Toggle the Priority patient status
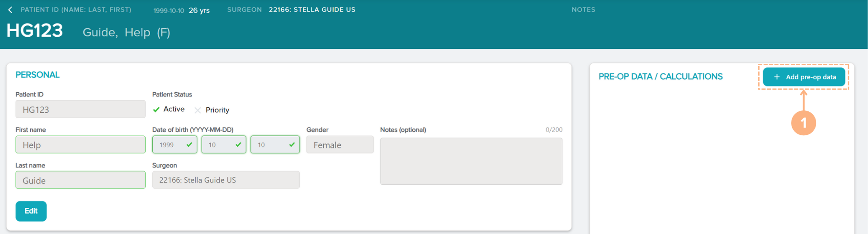868x234 pixels. 212,110
